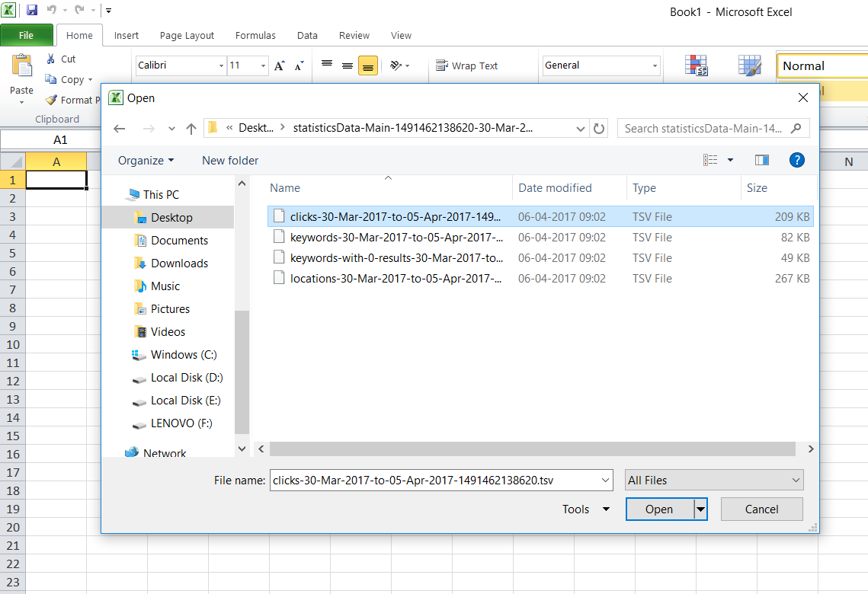Click the Format as Table icon

pos(750,65)
